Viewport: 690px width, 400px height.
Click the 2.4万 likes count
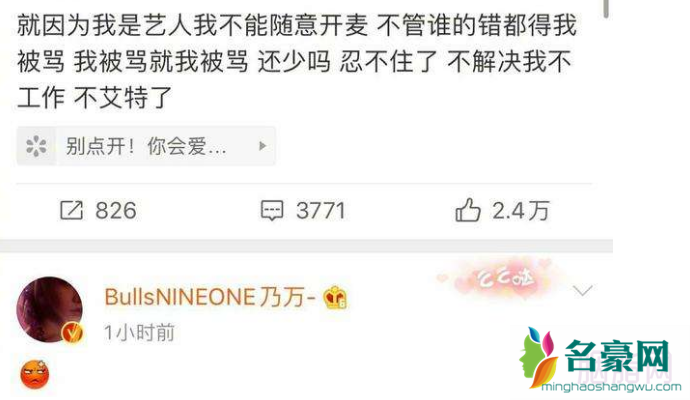pos(521,210)
